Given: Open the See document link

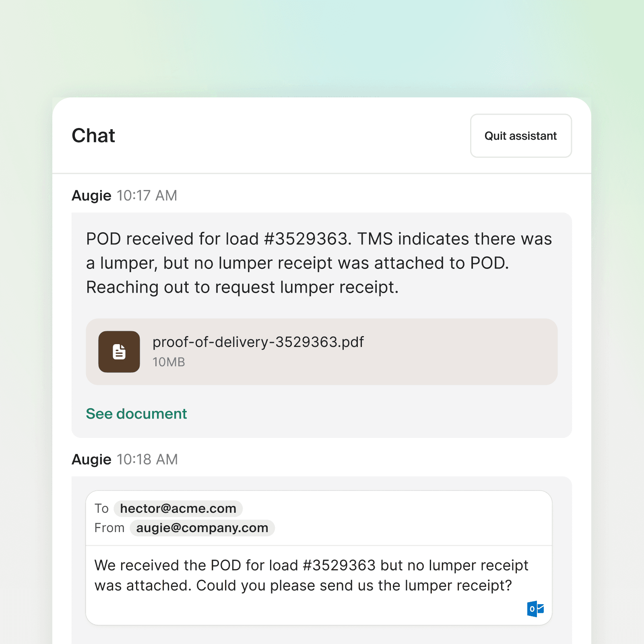Looking at the screenshot, I should [x=136, y=414].
